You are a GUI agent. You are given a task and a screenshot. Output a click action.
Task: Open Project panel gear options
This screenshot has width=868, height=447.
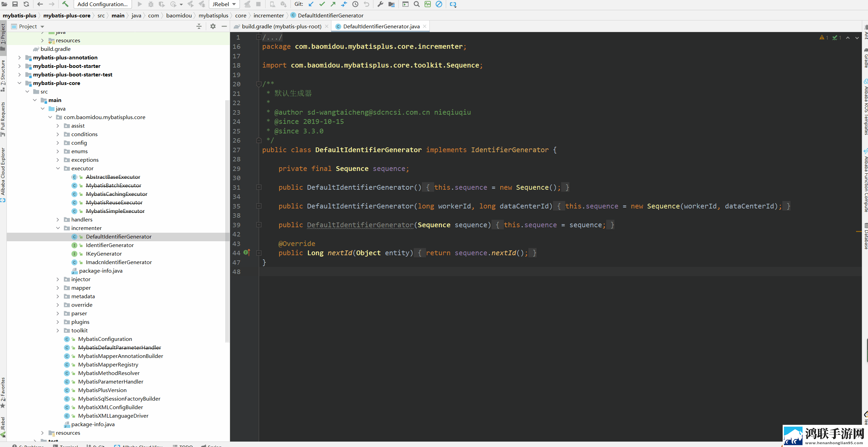(x=213, y=26)
